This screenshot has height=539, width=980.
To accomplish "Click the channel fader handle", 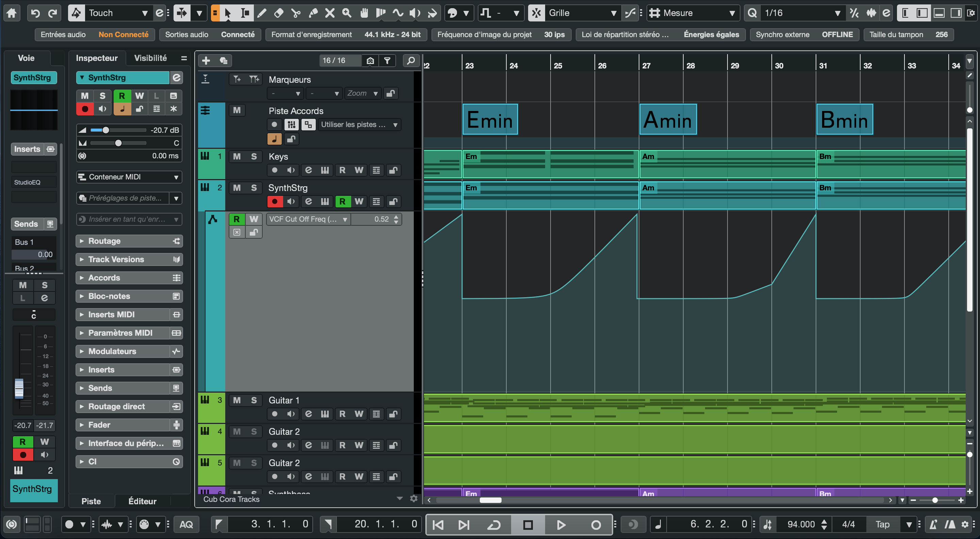I will pyautogui.click(x=19, y=389).
